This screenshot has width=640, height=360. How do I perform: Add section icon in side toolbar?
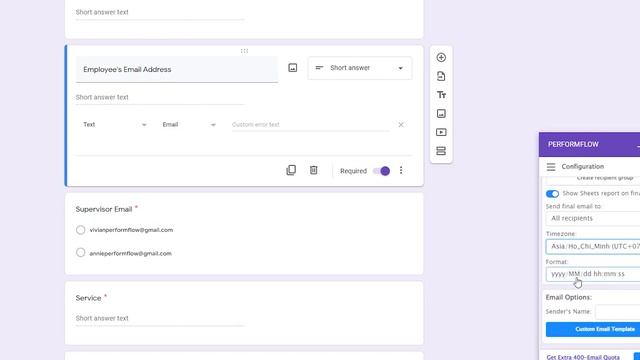441,151
